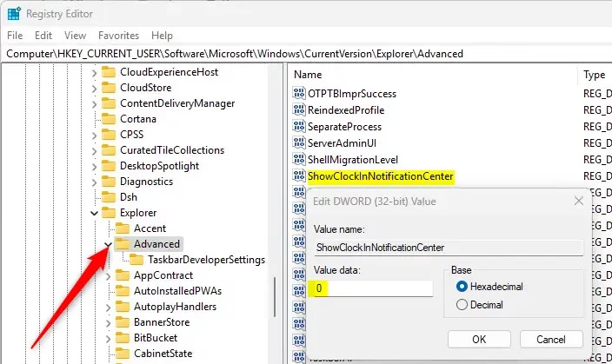Select the ContentDeliveryManager folder icon

(x=109, y=103)
